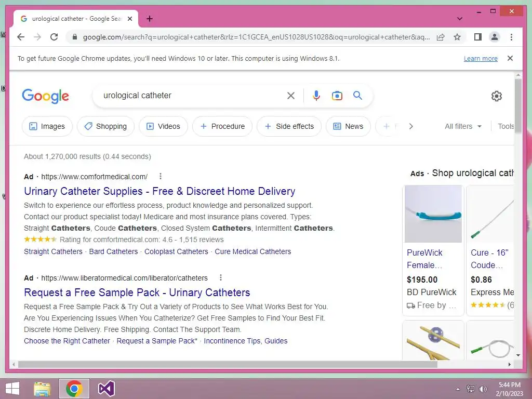Clear the search query text
This screenshot has height=399, width=532.
(291, 96)
